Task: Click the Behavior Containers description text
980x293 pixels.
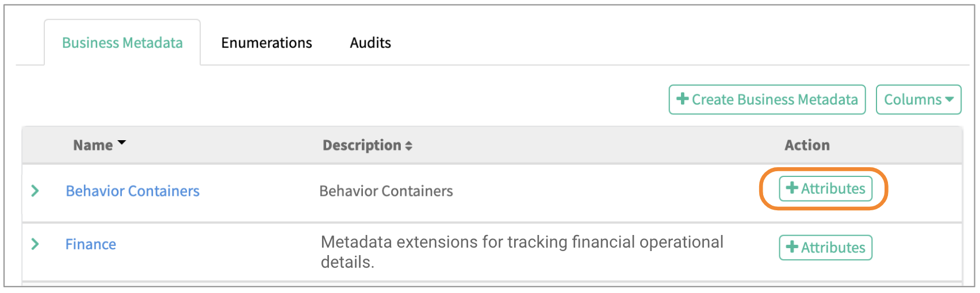Action: 386,191
